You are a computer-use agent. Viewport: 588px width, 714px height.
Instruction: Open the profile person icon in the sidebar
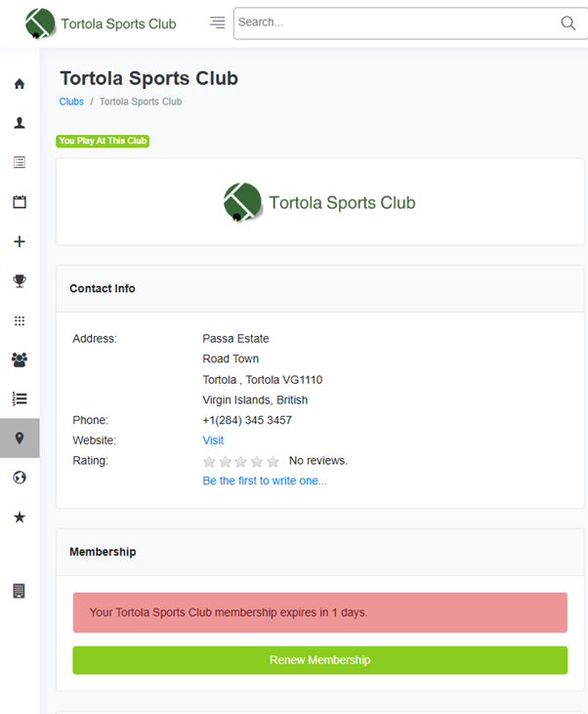coord(20,123)
